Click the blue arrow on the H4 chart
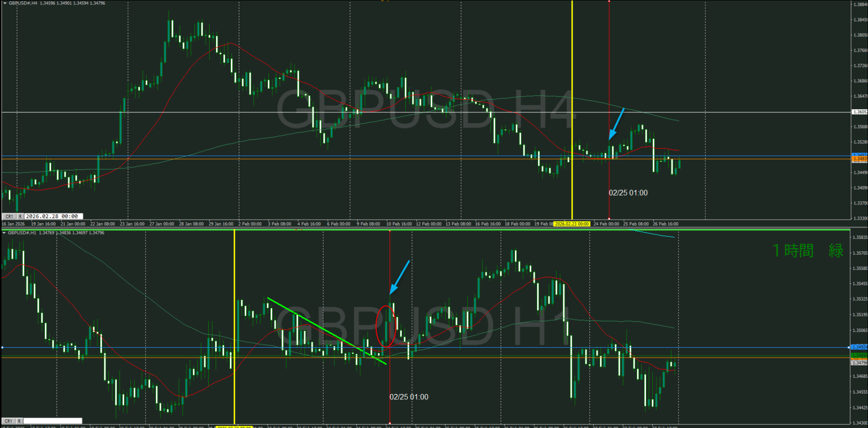 tap(616, 124)
